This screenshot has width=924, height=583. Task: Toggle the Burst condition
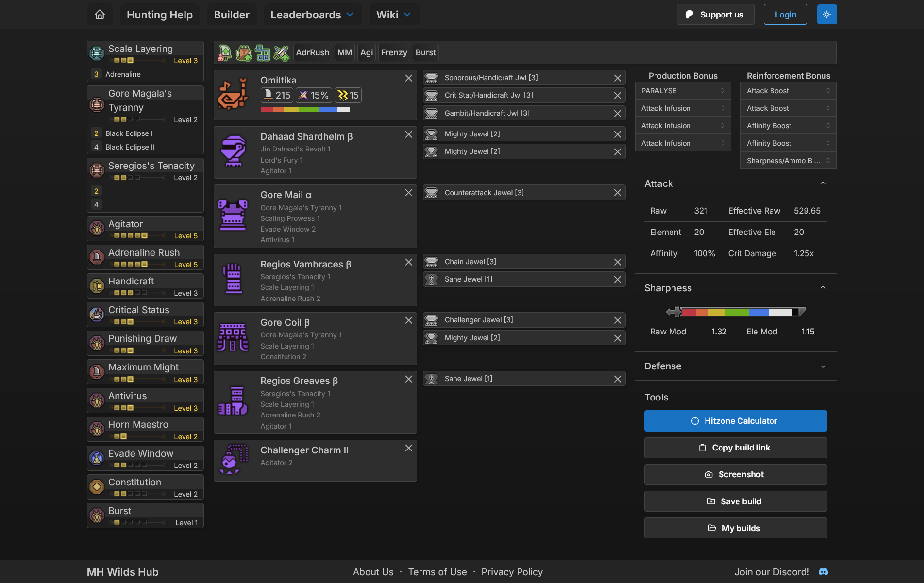click(x=426, y=52)
